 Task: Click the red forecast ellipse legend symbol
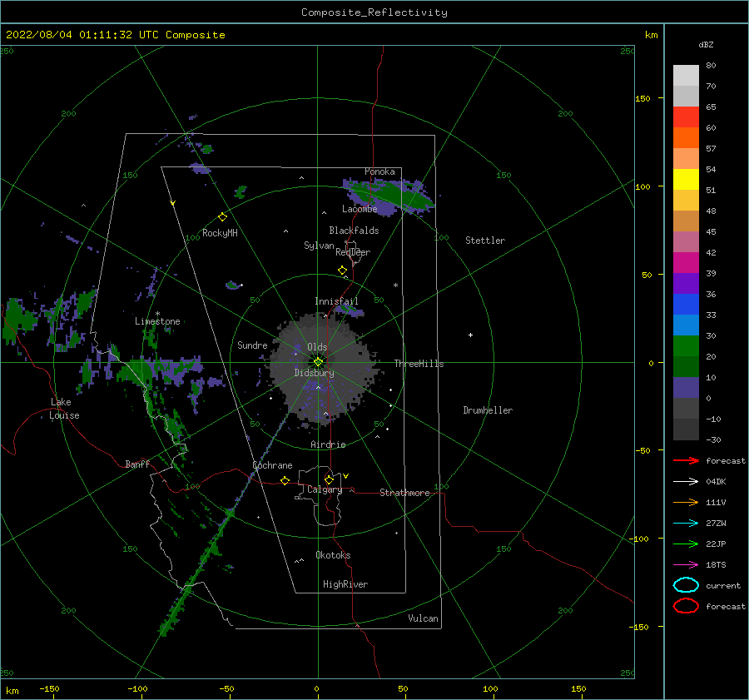pyautogui.click(x=686, y=606)
